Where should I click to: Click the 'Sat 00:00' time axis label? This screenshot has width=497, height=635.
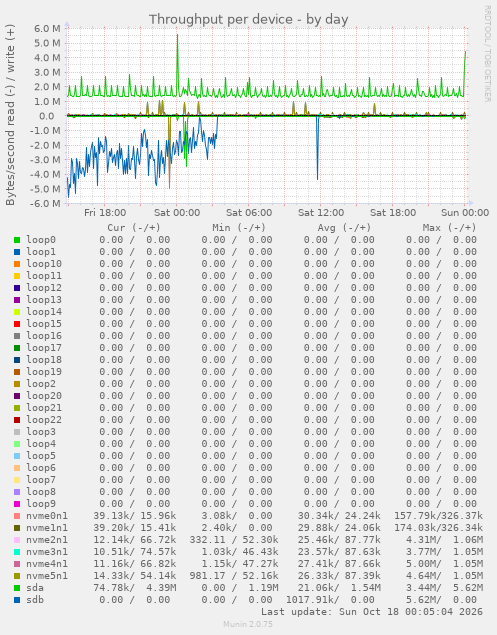[177, 213]
